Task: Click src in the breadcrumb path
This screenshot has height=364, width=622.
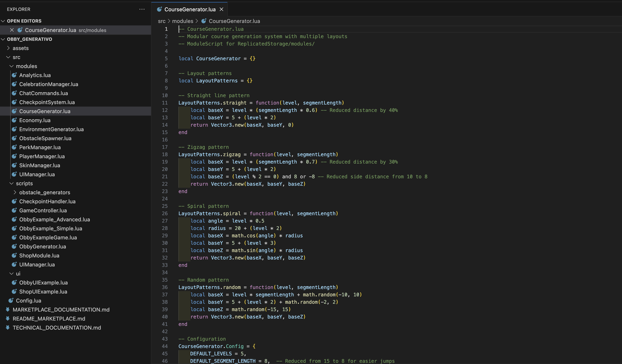Action: pyautogui.click(x=162, y=21)
